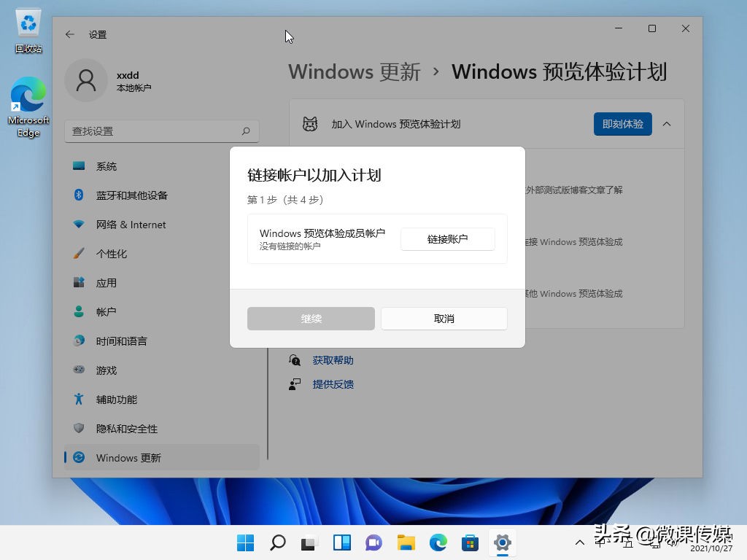Select Windows 更新 in the sidebar
Image resolution: width=747 pixels, height=560 pixels.
pyautogui.click(x=128, y=458)
